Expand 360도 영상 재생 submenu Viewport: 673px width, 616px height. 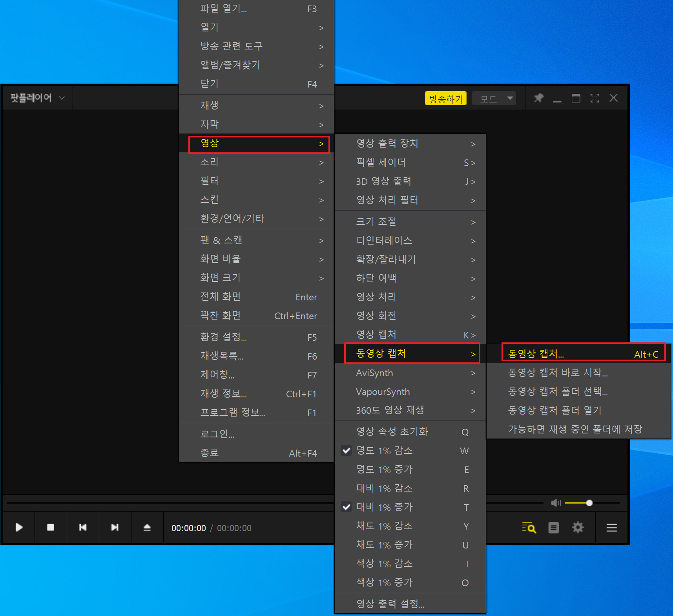pyautogui.click(x=410, y=411)
